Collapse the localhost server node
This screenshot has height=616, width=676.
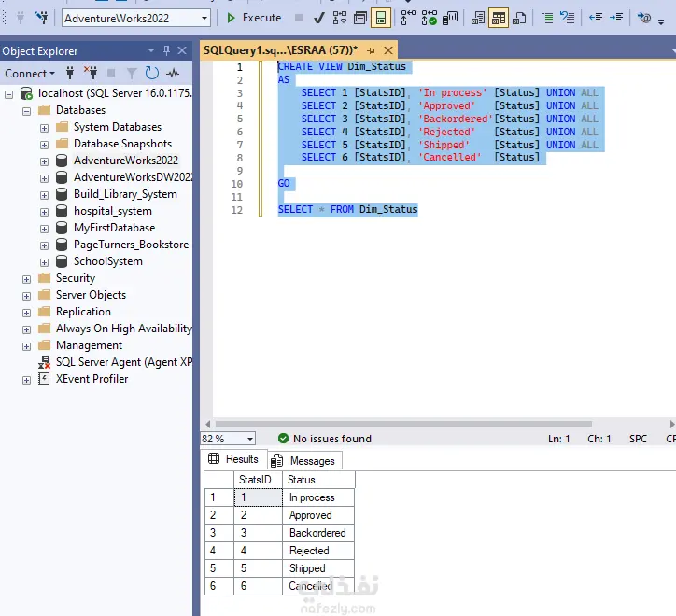(x=9, y=94)
